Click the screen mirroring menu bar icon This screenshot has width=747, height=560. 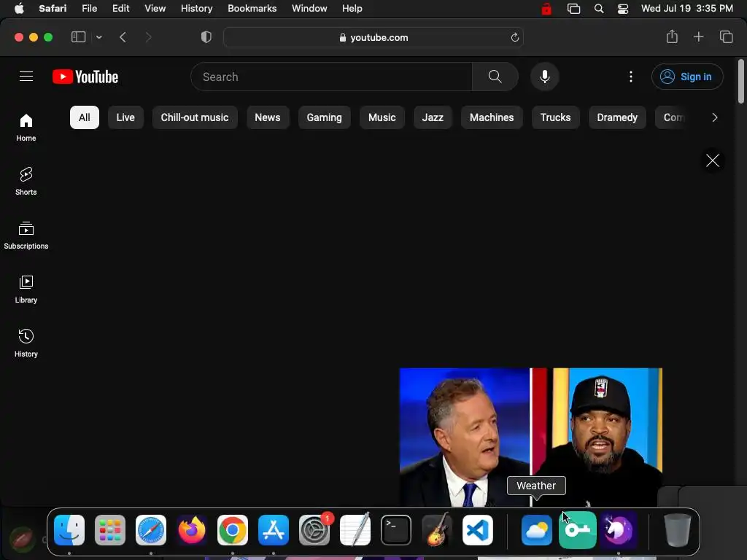(x=573, y=9)
